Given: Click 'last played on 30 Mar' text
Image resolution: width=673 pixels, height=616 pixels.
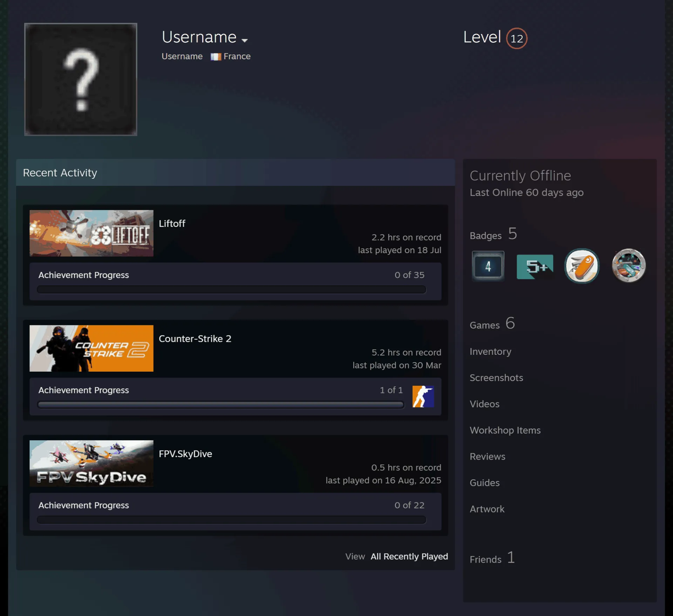Looking at the screenshot, I should point(397,365).
